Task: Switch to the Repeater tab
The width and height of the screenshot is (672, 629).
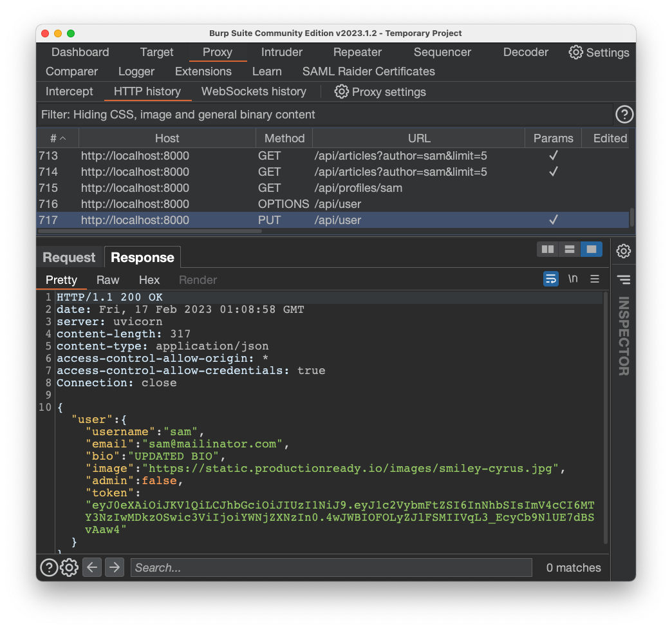Action: pos(357,52)
